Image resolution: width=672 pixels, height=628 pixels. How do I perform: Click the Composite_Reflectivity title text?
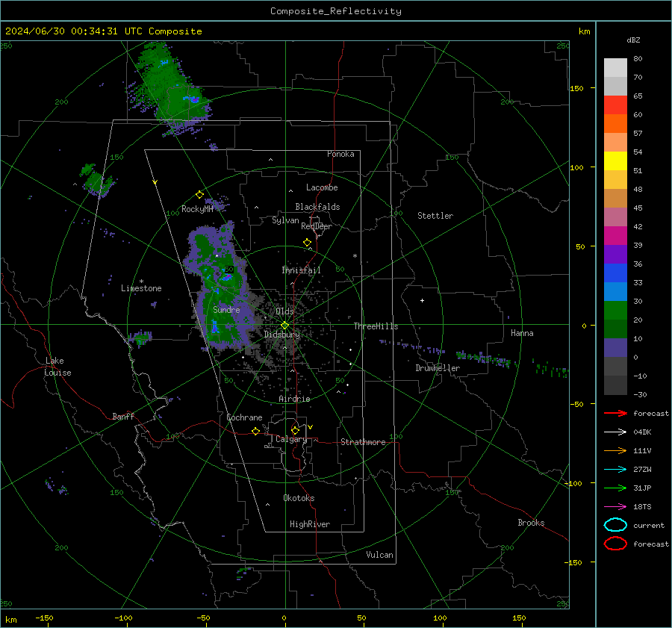point(336,11)
